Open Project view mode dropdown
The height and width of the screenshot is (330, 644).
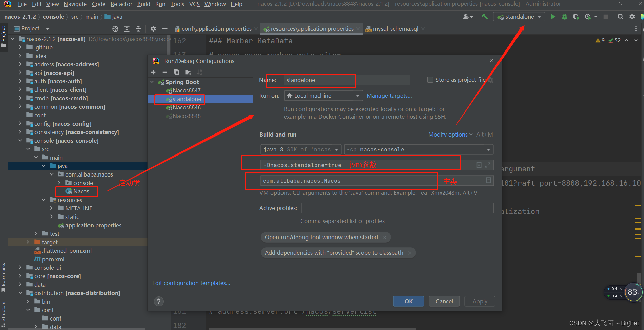coord(48,29)
